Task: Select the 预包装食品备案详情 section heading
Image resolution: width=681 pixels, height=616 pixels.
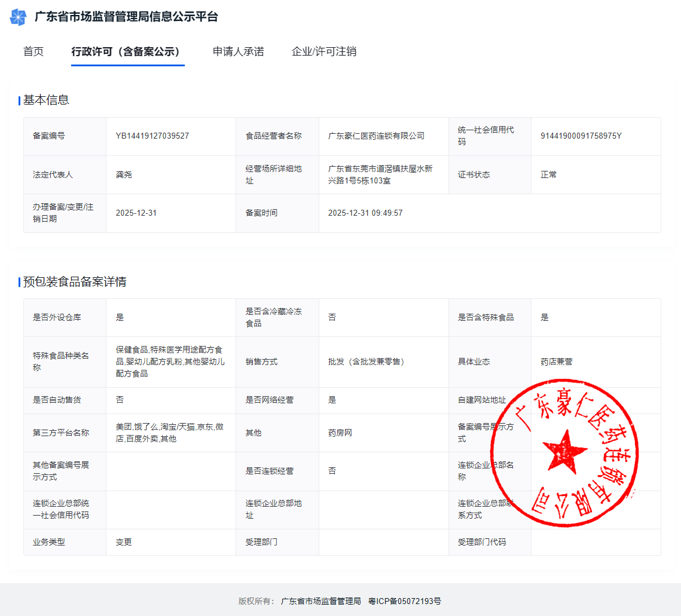Action: [75, 282]
